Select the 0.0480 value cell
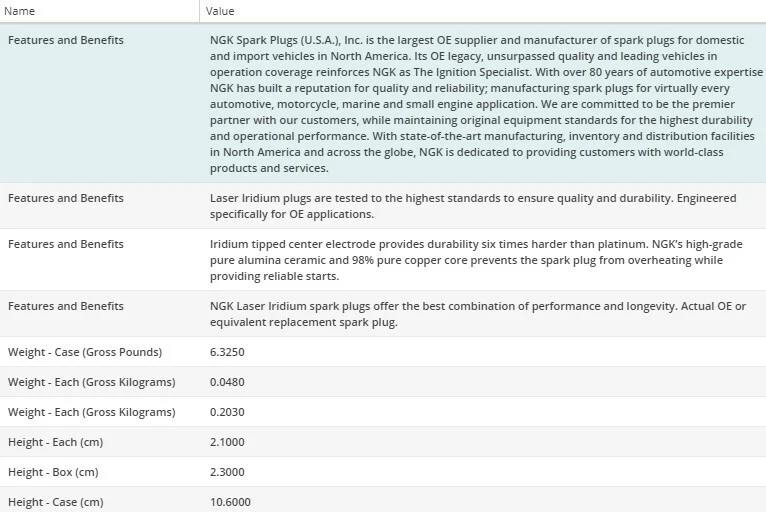Viewport: 766px width, 512px height. point(227,382)
